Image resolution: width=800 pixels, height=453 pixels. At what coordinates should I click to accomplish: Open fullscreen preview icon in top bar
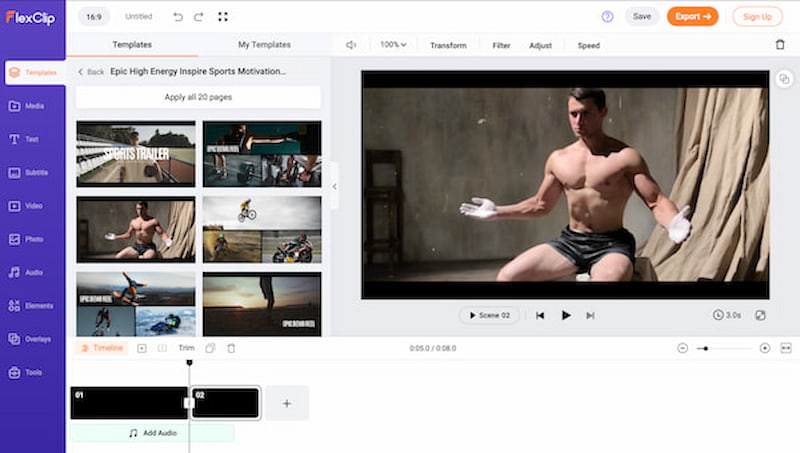[222, 17]
